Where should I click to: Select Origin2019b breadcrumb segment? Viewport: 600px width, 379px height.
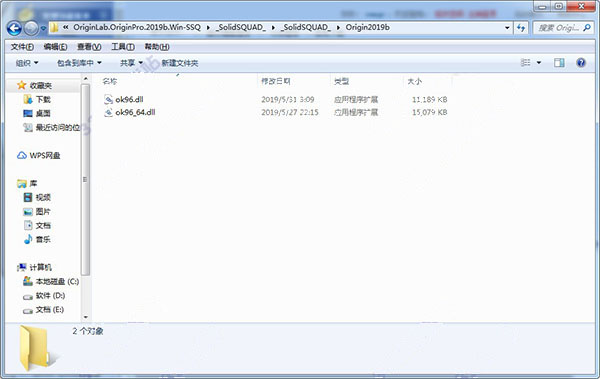click(x=367, y=27)
